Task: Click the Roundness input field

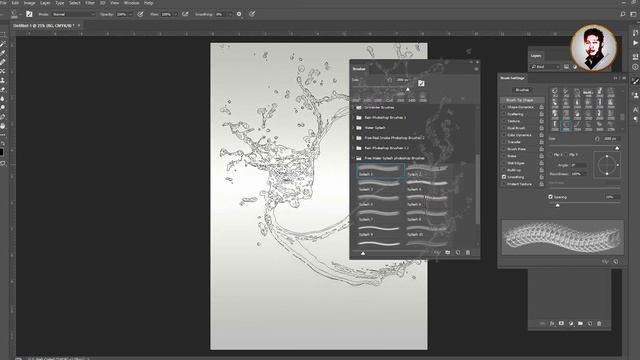Action: [x=579, y=174]
